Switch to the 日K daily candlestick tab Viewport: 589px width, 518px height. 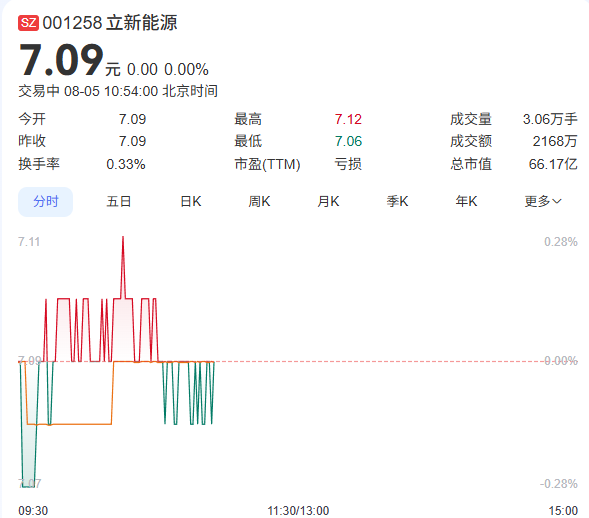pos(191,202)
